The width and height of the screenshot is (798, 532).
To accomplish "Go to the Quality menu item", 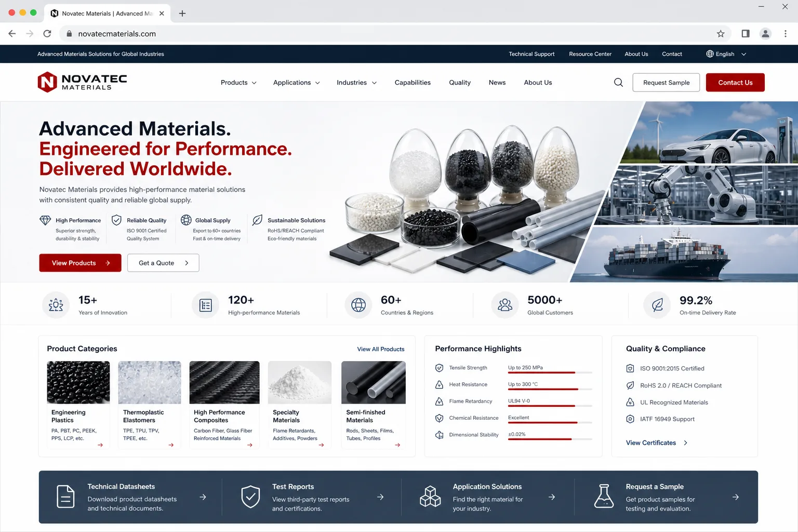I will pos(460,83).
